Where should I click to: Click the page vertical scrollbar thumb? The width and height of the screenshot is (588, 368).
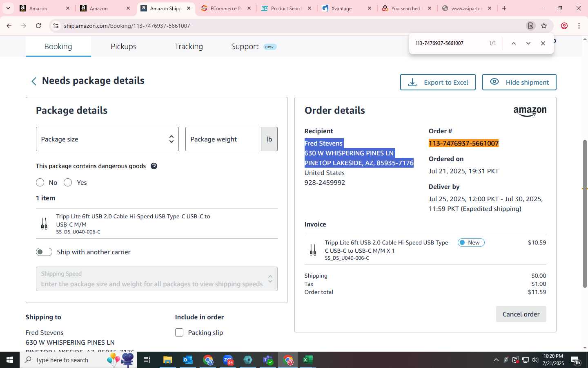pos(585,213)
